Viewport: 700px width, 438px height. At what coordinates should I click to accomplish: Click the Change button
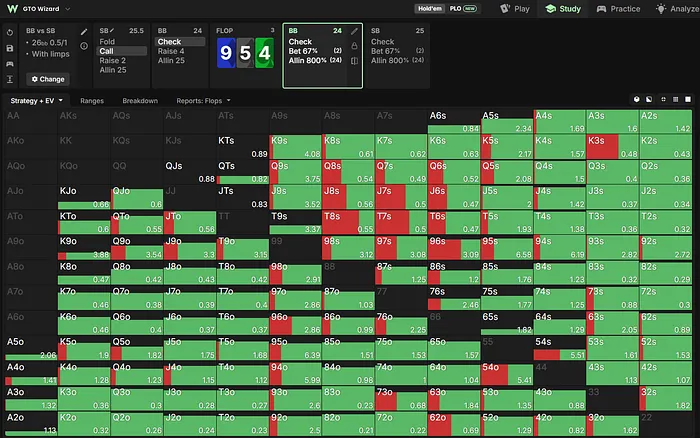click(x=48, y=79)
